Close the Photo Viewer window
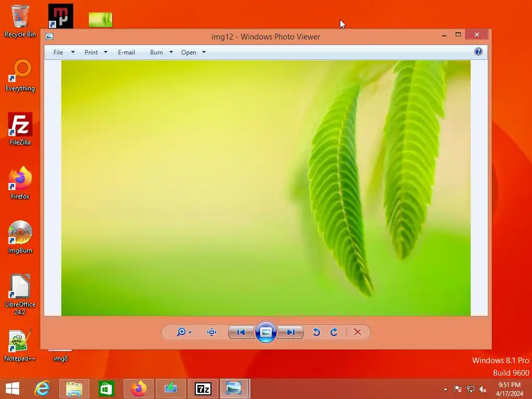This screenshot has height=399, width=532. 477,34
